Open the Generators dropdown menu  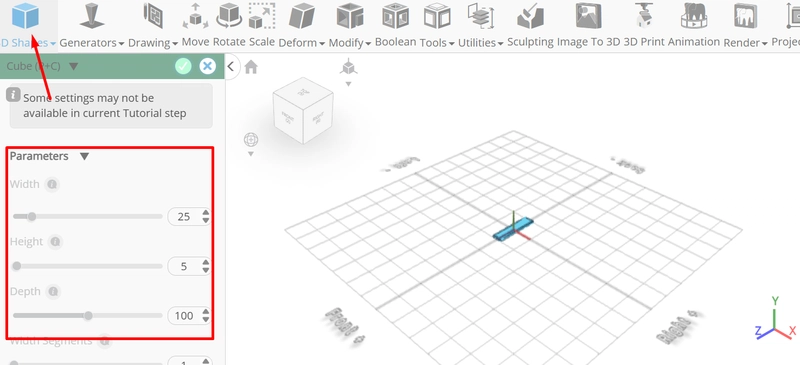coord(121,44)
